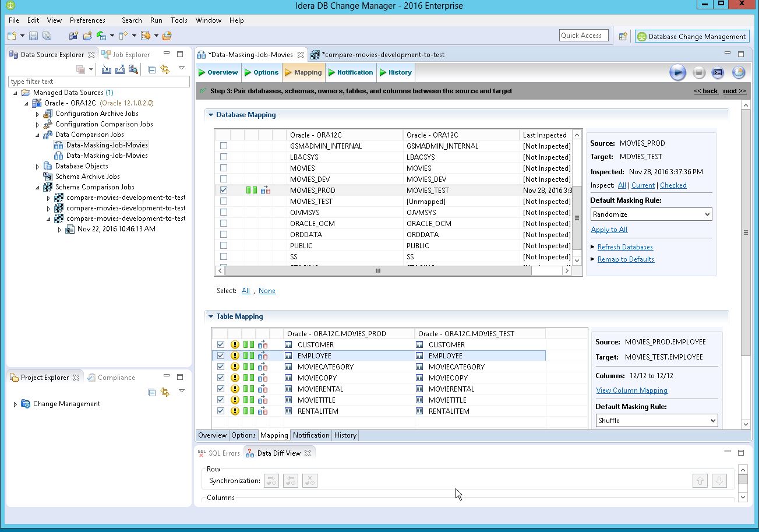Expand the Database Objects tree node
Image resolution: width=759 pixels, height=532 pixels.
(x=38, y=166)
